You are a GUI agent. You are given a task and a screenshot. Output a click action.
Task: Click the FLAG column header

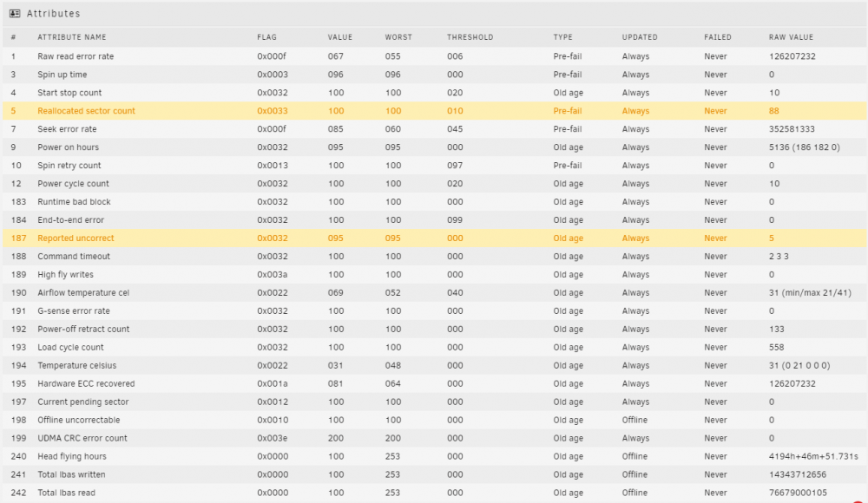pos(266,37)
